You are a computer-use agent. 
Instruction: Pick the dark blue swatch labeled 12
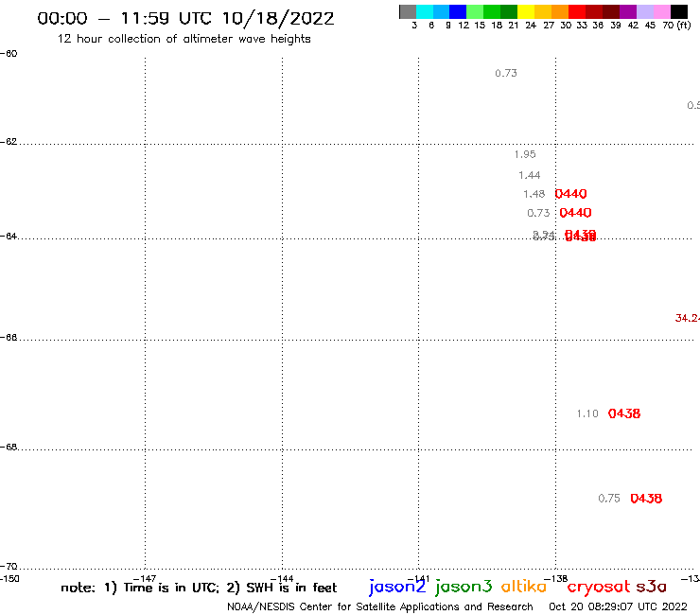(x=458, y=11)
